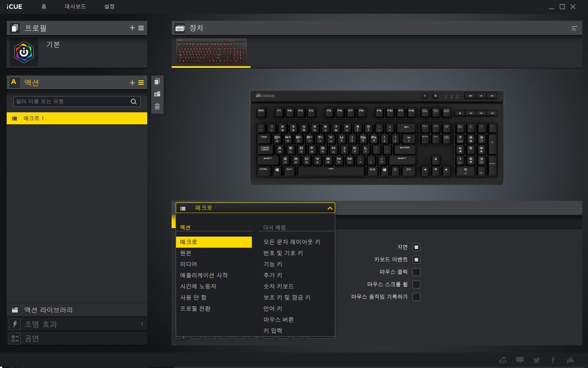Delete the action with trash icon

click(x=157, y=107)
